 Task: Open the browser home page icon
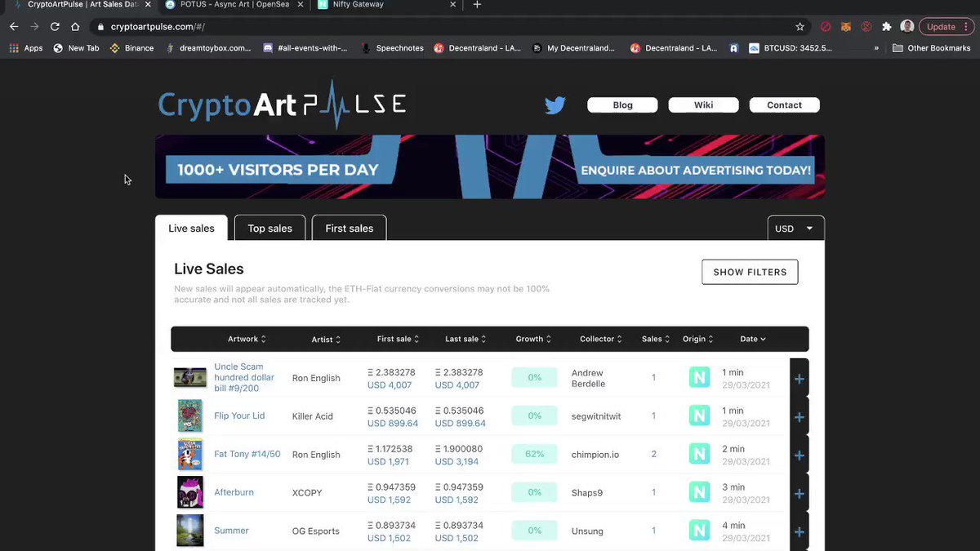coord(75,26)
